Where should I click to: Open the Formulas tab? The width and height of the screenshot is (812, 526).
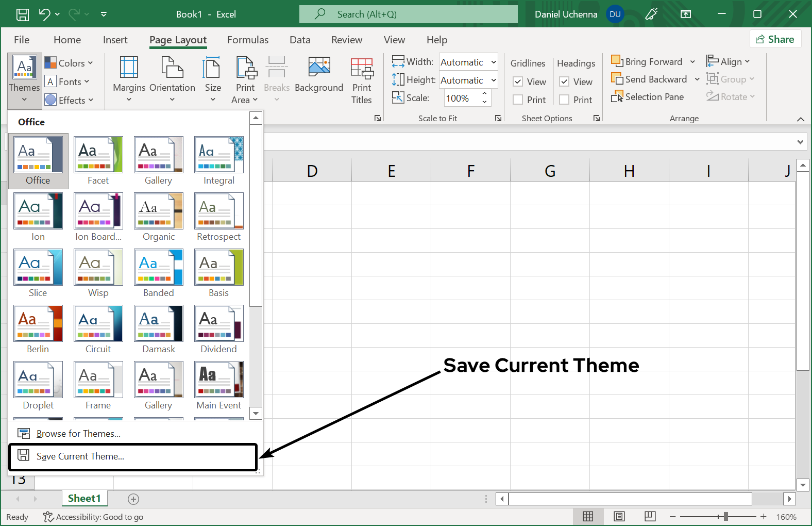tap(248, 40)
